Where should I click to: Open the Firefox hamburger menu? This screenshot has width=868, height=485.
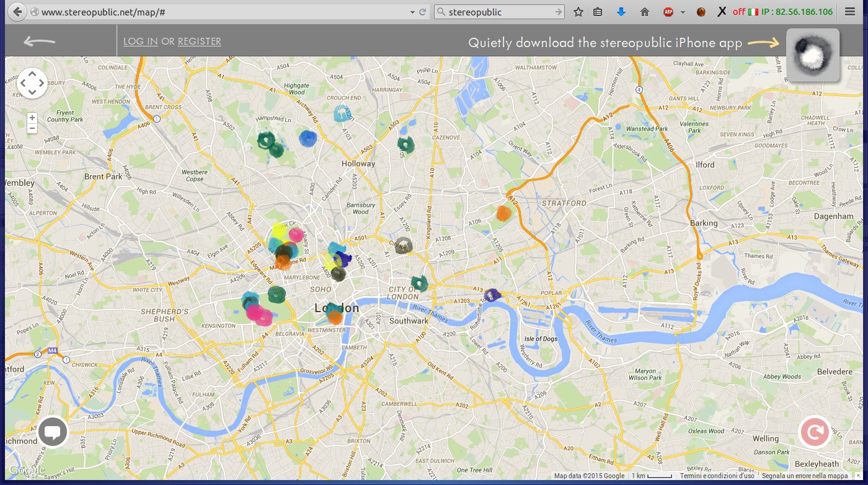click(x=850, y=12)
